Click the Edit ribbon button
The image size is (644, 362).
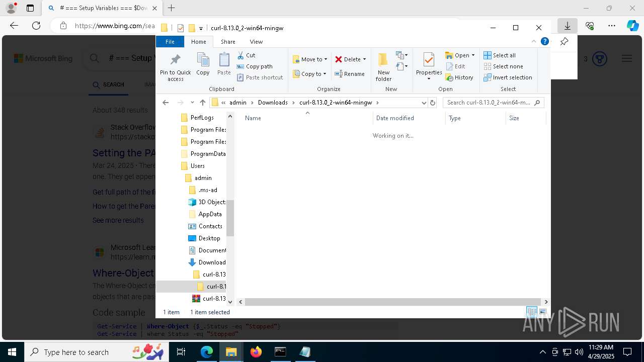(x=455, y=66)
